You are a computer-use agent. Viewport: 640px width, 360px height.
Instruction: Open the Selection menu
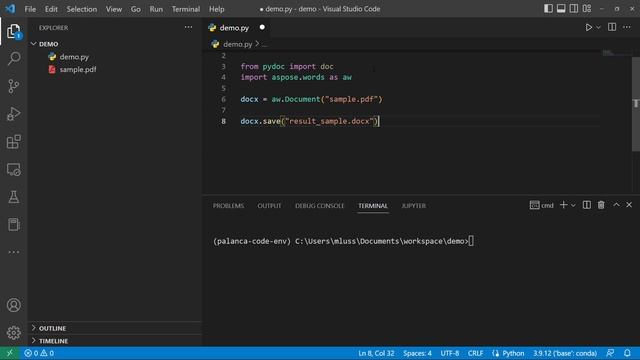[x=82, y=9]
